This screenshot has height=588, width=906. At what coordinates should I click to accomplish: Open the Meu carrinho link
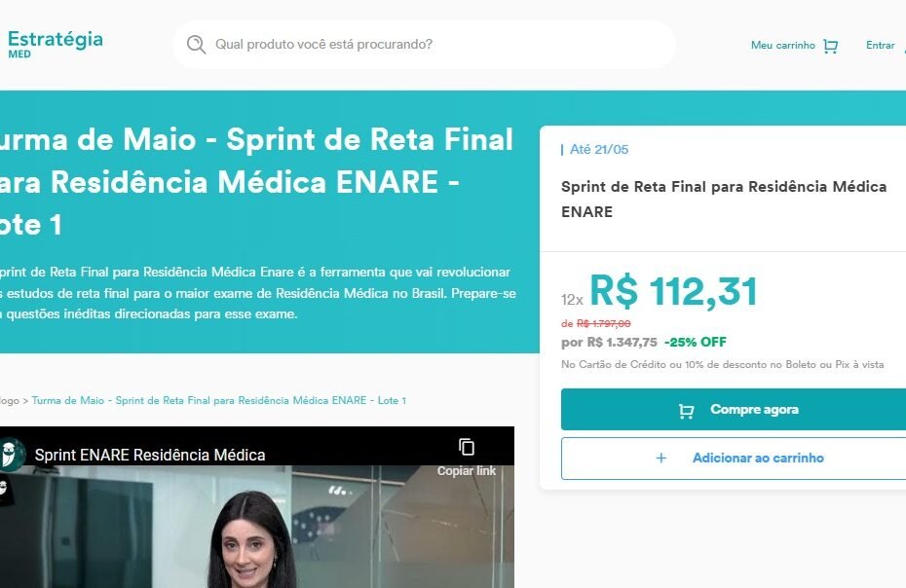[x=782, y=45]
